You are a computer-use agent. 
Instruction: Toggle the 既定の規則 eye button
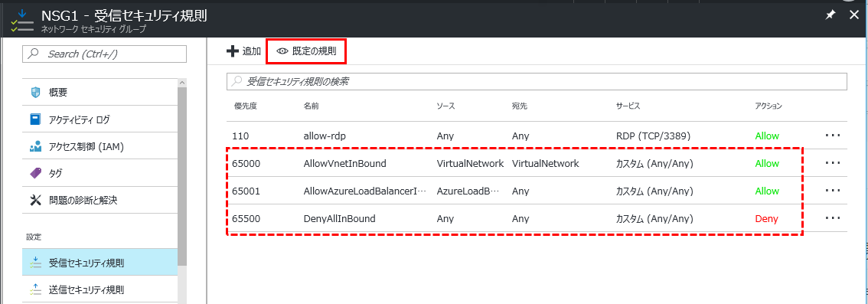(307, 51)
